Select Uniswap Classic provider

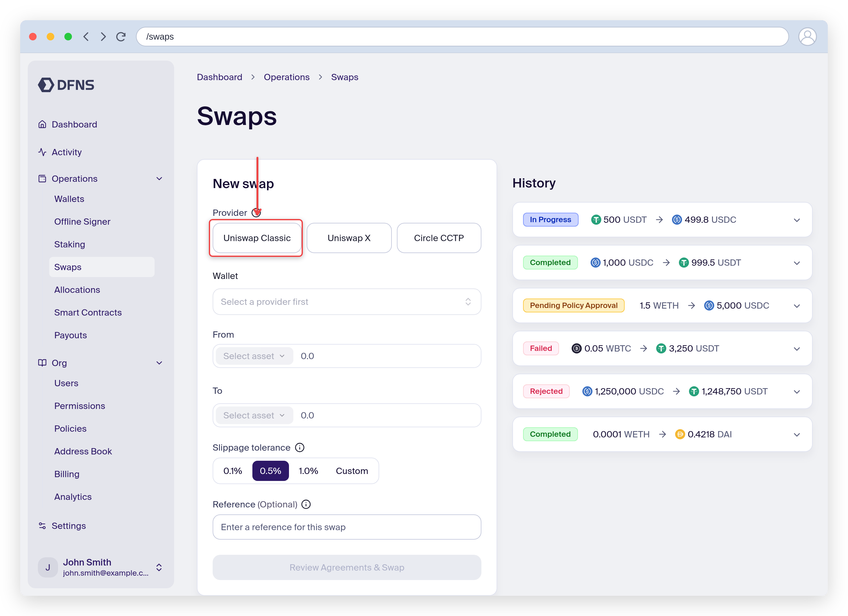click(257, 238)
